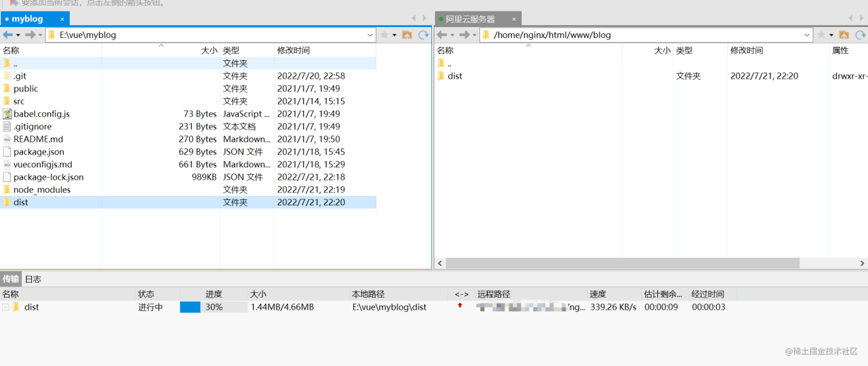Click the local pane favorites star icon
Image resolution: width=868 pixels, height=366 pixels.
coord(384,35)
